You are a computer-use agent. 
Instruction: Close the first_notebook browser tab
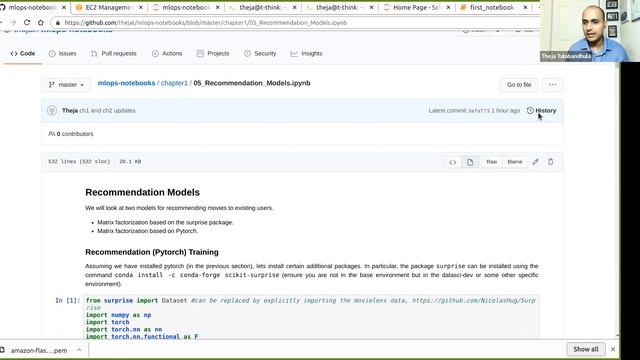[x=525, y=7]
